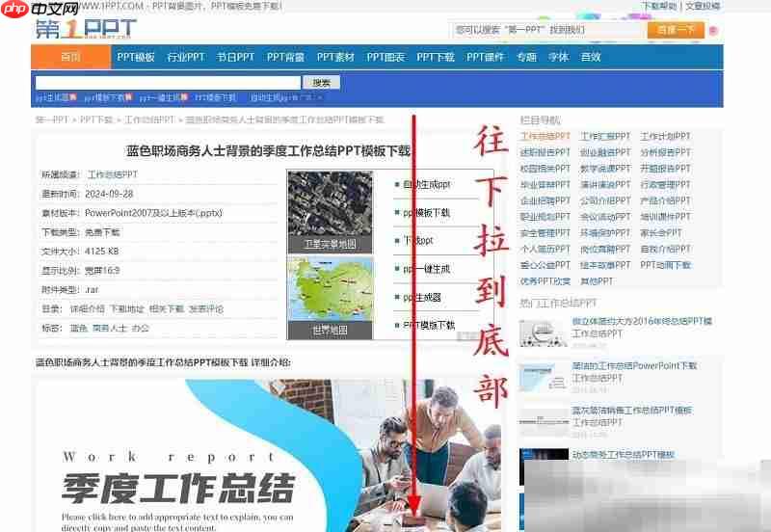The height and width of the screenshot is (532, 771).
Task: Open the 卫星实景地图 ad thumbnail
Action: 330,212
